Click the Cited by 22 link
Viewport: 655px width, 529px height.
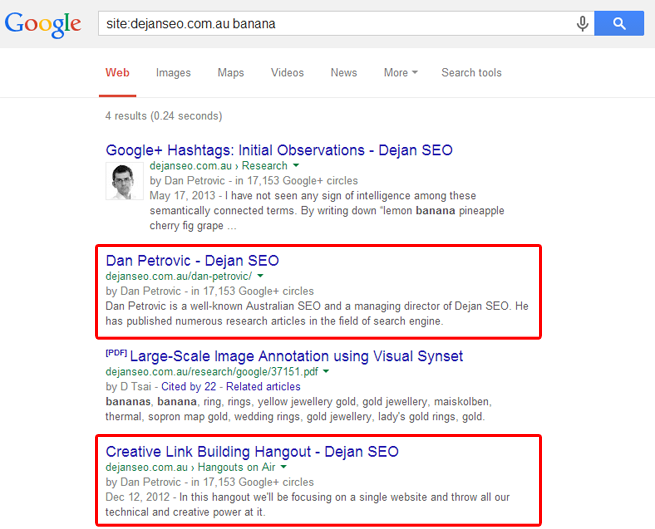click(189, 387)
